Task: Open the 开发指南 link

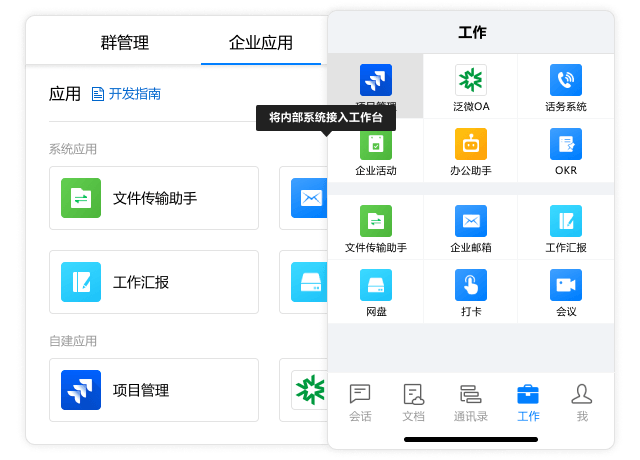Action: (126, 94)
